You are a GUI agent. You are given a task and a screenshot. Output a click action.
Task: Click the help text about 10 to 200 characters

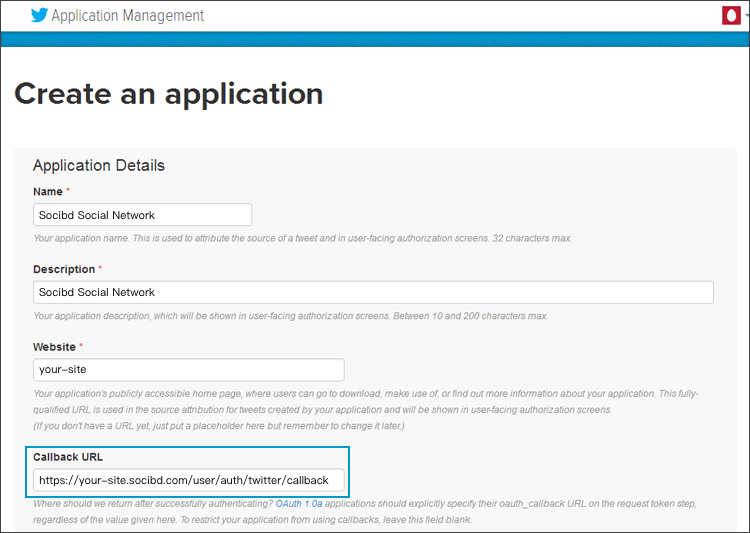(x=290, y=316)
